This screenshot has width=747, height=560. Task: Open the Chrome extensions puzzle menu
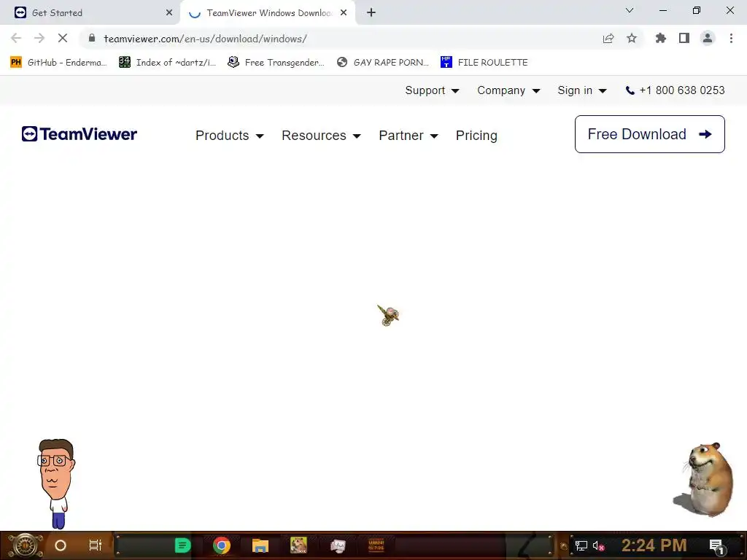click(661, 38)
